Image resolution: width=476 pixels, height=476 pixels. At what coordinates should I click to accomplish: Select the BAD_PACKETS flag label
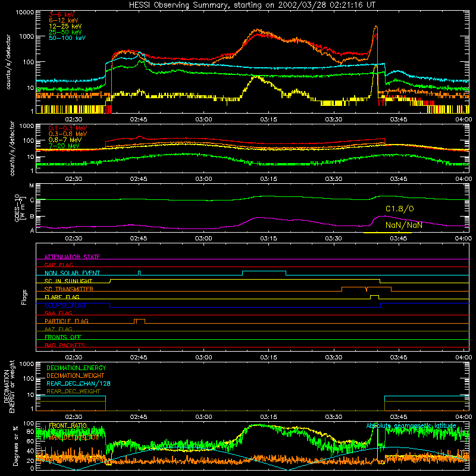click(x=65, y=345)
